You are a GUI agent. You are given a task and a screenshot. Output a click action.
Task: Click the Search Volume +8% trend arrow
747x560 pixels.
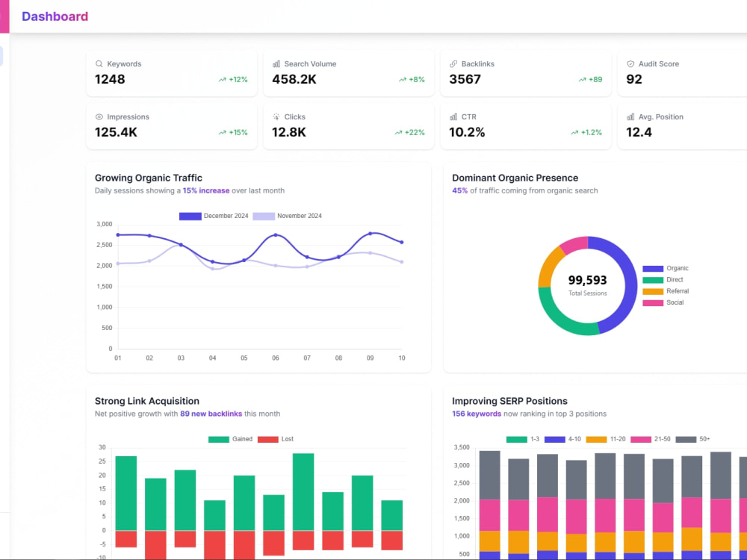coord(403,80)
